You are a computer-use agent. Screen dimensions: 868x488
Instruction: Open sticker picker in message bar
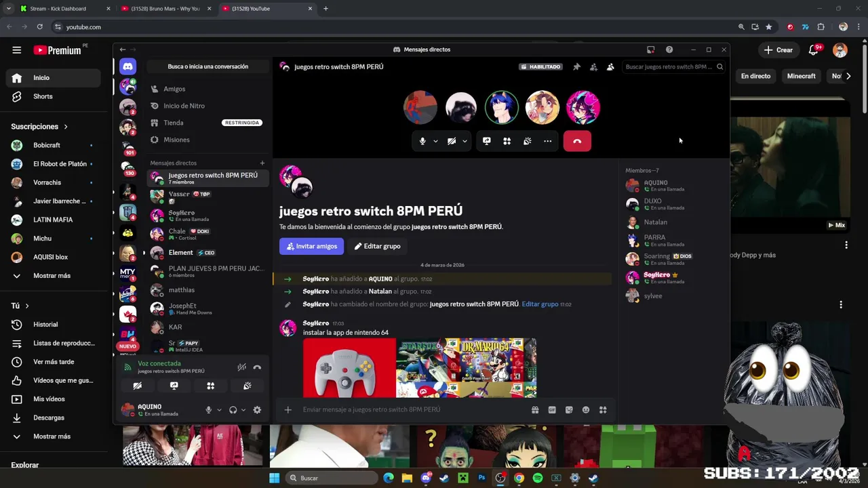pos(569,409)
